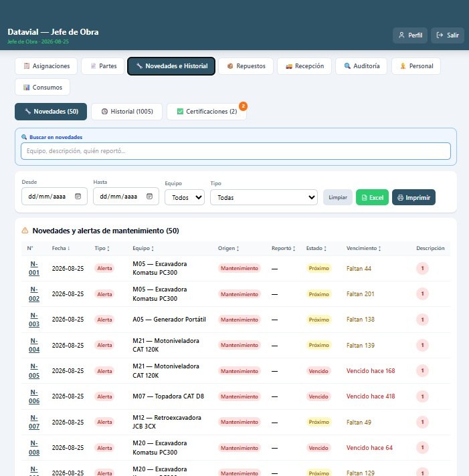Go to the Auditoría tab
Image resolution: width=469 pixels, height=476 pixels.
click(x=361, y=66)
